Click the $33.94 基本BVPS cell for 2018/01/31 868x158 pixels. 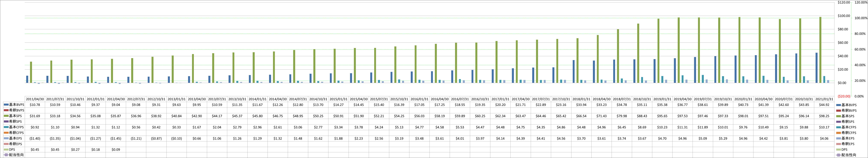point(581,105)
